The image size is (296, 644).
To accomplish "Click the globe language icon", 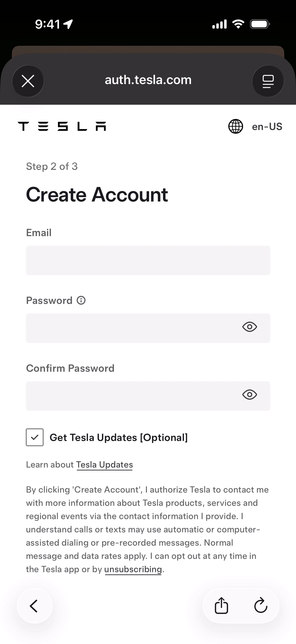I will 236,127.
